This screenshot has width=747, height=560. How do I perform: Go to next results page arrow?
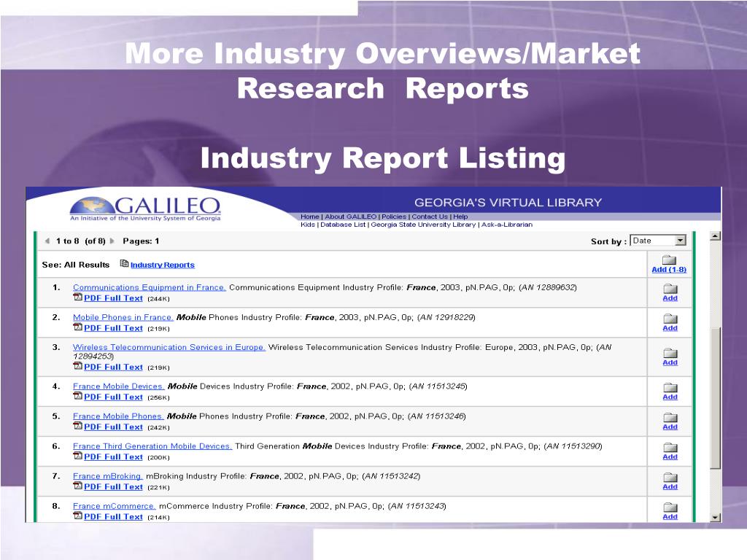tap(112, 241)
